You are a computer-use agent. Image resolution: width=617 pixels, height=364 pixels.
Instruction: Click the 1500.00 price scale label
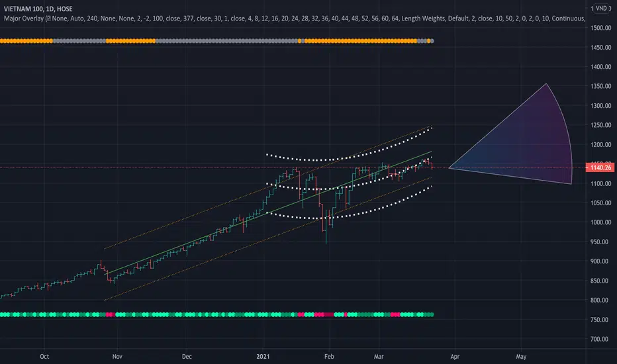pos(601,28)
